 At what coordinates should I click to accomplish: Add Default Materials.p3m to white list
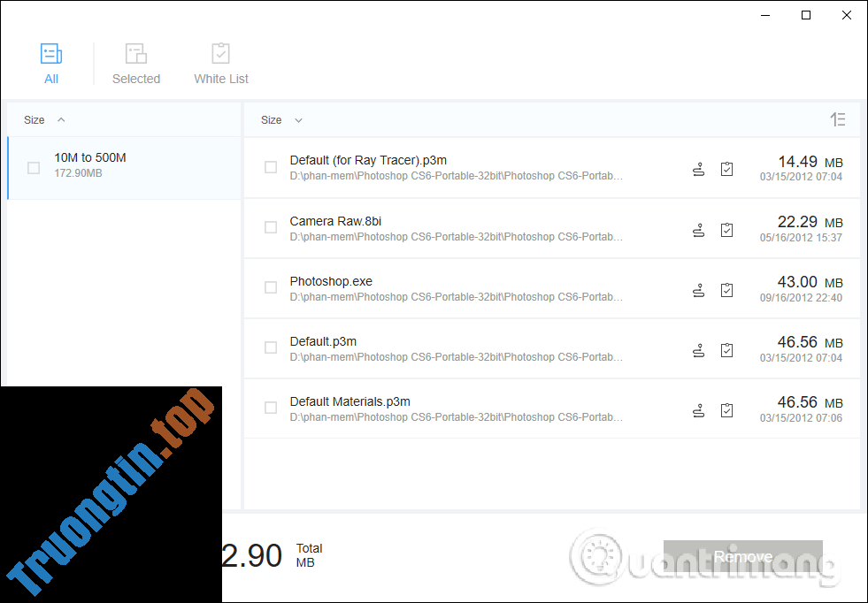726,410
